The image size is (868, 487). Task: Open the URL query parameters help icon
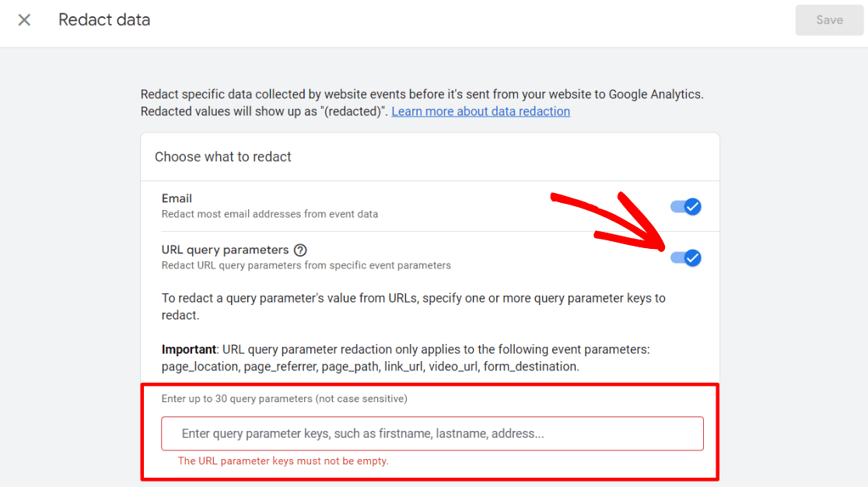tap(300, 249)
